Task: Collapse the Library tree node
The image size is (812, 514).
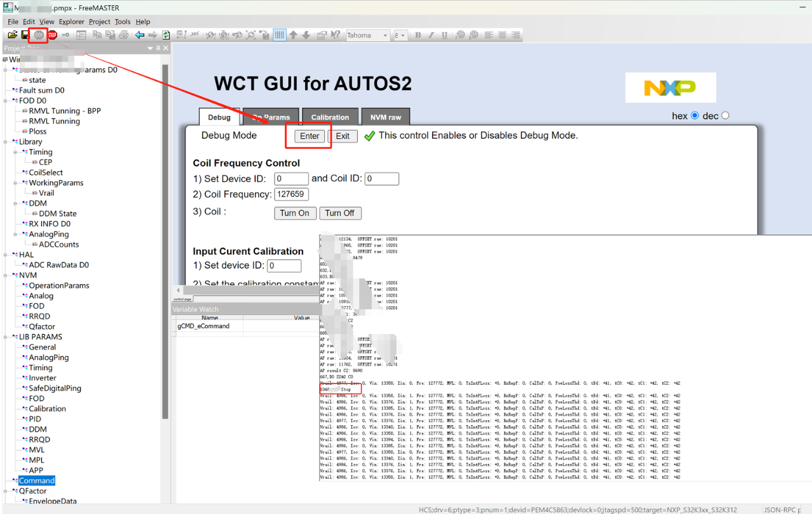Action: tap(5, 142)
